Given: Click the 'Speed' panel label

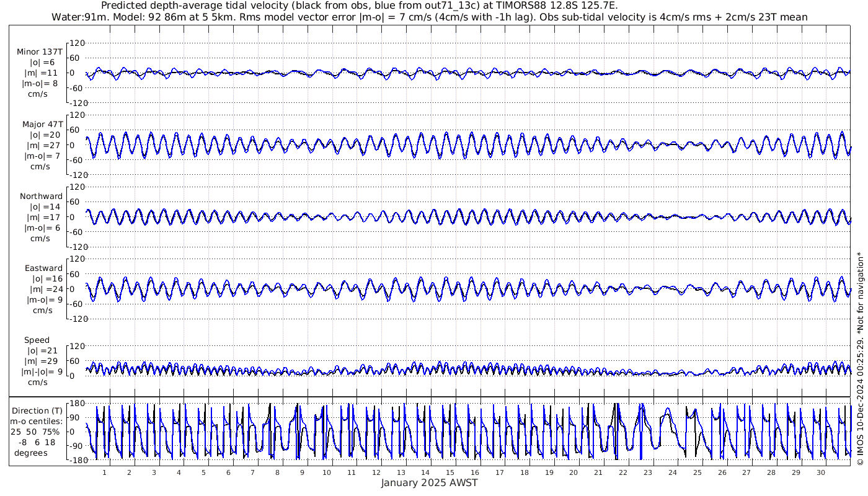Looking at the screenshot, I should [37, 340].
